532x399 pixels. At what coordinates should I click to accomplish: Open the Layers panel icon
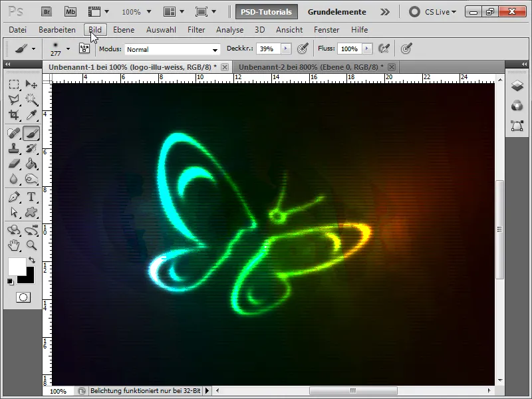517,86
